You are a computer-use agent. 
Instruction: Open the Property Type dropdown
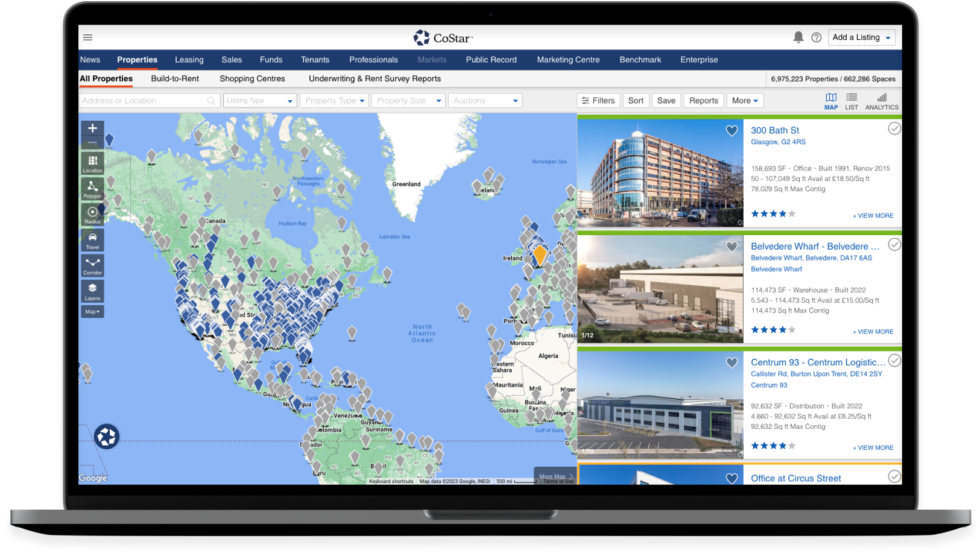click(334, 101)
